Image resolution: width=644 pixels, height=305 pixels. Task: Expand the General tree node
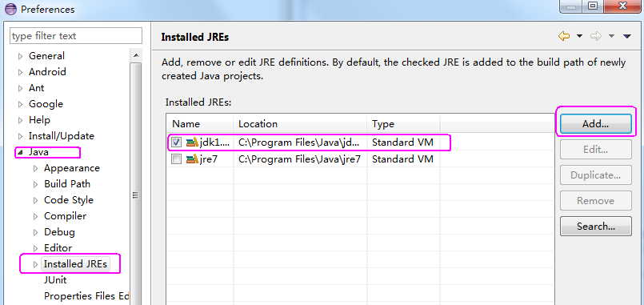pos(21,56)
